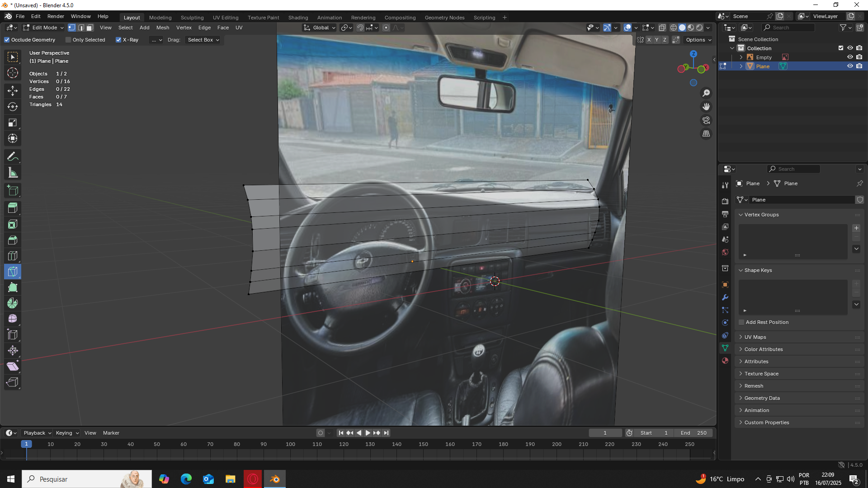Screen dimensions: 868x488
Task: Activate the Loop Cut tool
Action: click(x=13, y=256)
